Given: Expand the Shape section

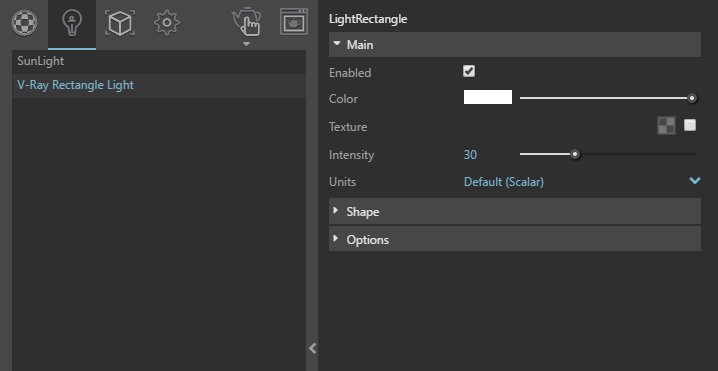Looking at the screenshot, I should pyautogui.click(x=515, y=211).
